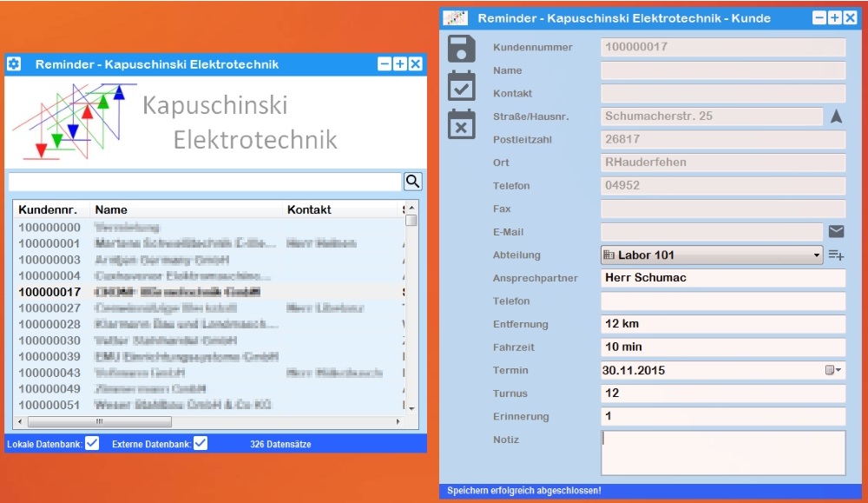Click the magnifying glass search icon
The width and height of the screenshot is (868, 503).
click(412, 181)
